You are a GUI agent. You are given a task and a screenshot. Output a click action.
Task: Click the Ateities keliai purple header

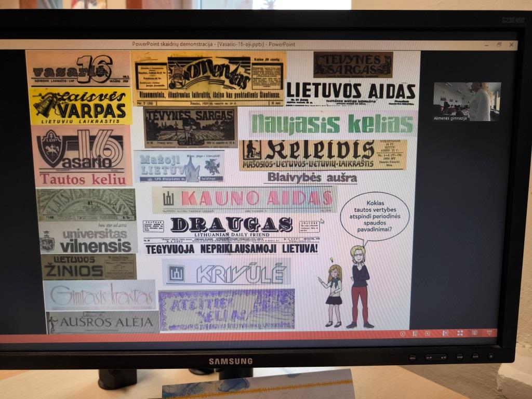coord(227,310)
